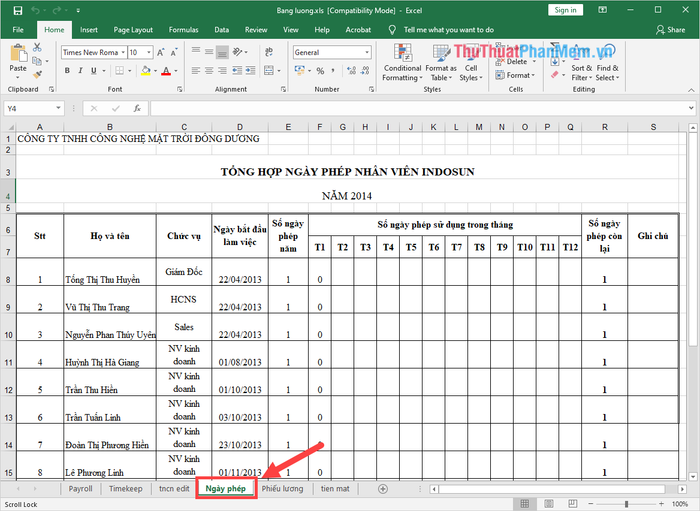This screenshot has width=700, height=511.
Task: Open the font color dropdown arrow
Action: pyautogui.click(x=176, y=71)
